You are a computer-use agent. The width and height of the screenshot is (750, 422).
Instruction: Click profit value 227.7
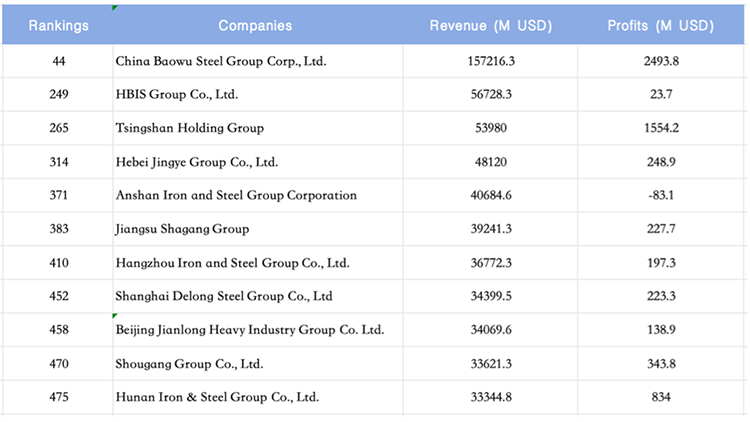[x=661, y=229]
